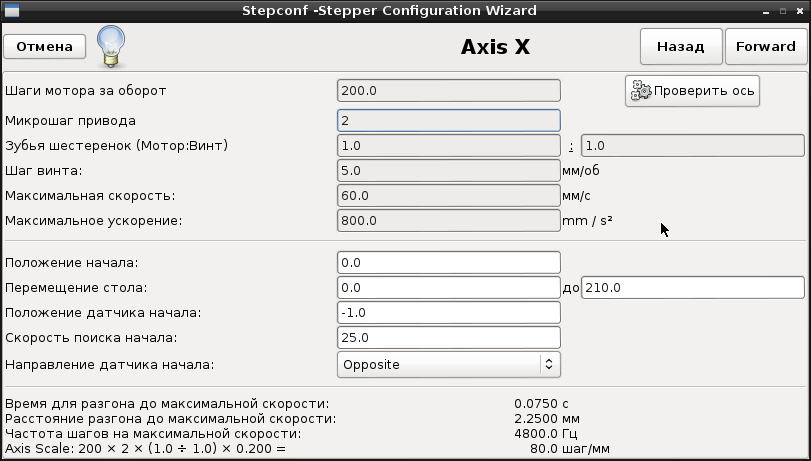Select the Положение датчика начала field
The image size is (811, 461).
[448, 313]
